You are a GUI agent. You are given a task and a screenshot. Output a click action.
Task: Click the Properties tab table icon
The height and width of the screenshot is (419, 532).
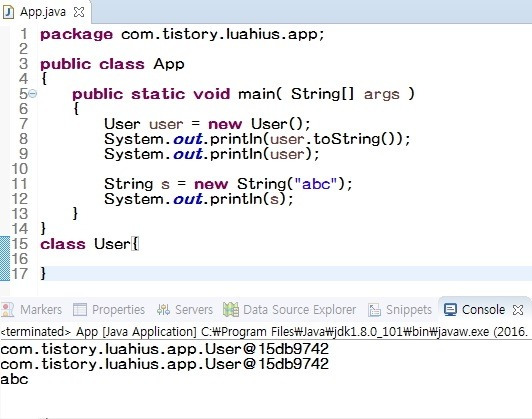[80, 310]
